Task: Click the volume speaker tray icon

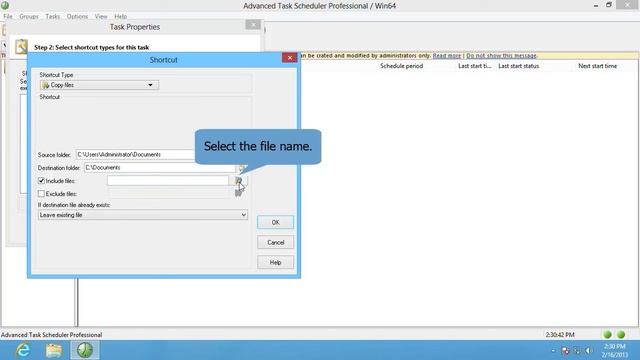Action: 588,351
